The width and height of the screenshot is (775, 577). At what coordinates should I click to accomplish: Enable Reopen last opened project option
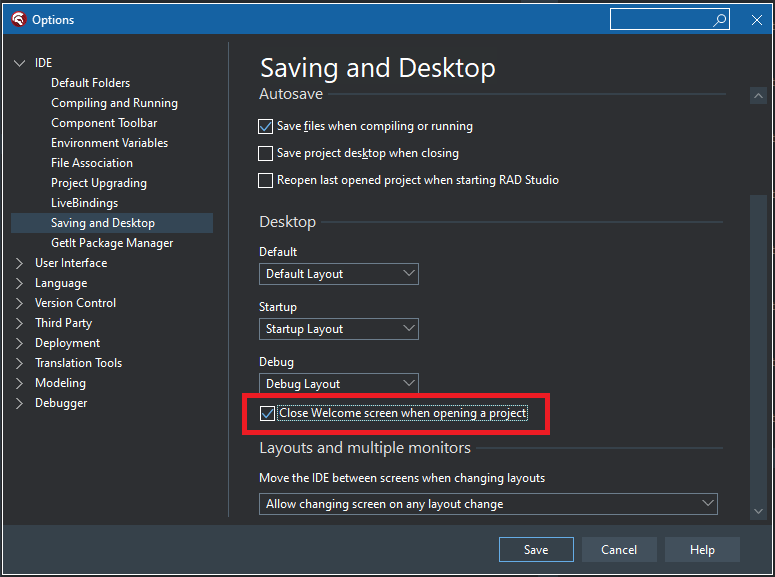265,180
